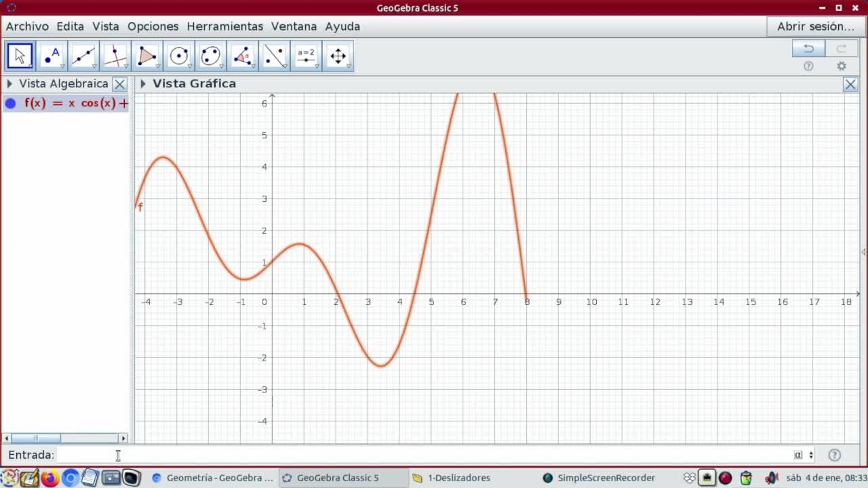The width and height of the screenshot is (868, 488).
Task: Open the text editor launcher with pencil
Action: pyautogui.click(x=29, y=478)
